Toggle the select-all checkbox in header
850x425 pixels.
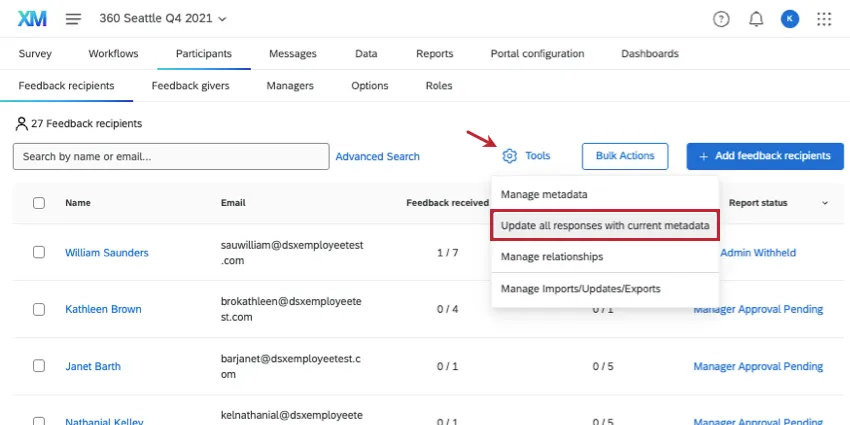click(39, 203)
